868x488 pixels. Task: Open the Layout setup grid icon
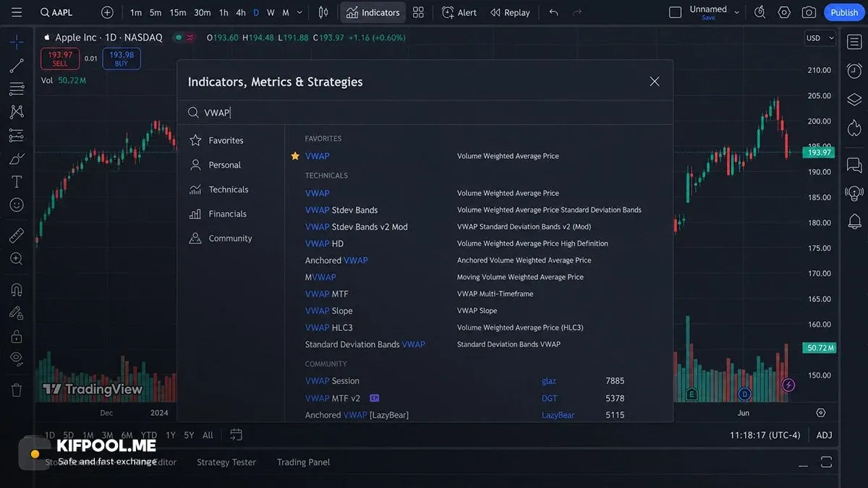(418, 12)
